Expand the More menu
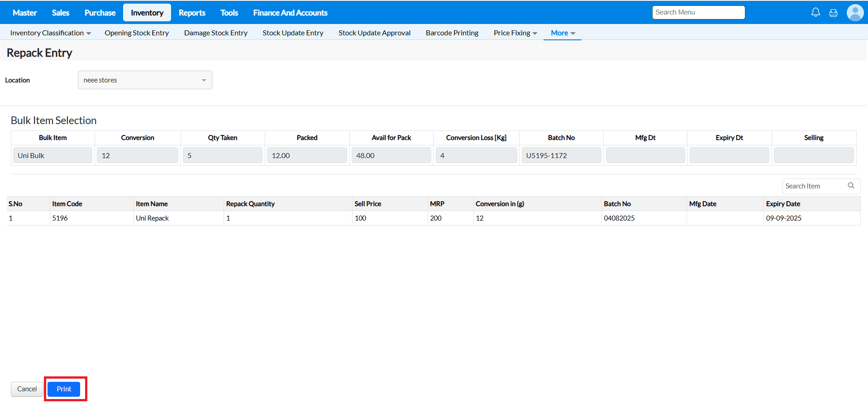868x404 pixels. (x=563, y=33)
